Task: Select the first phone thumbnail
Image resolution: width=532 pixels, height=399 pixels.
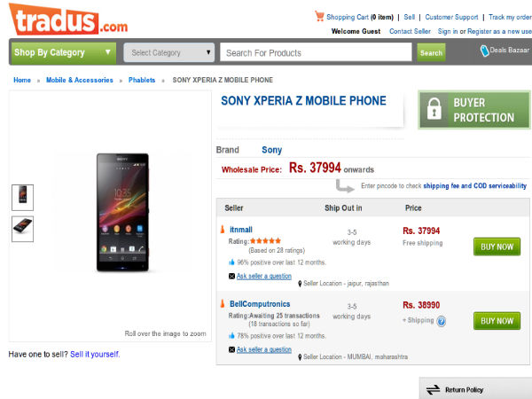Action: (x=22, y=196)
